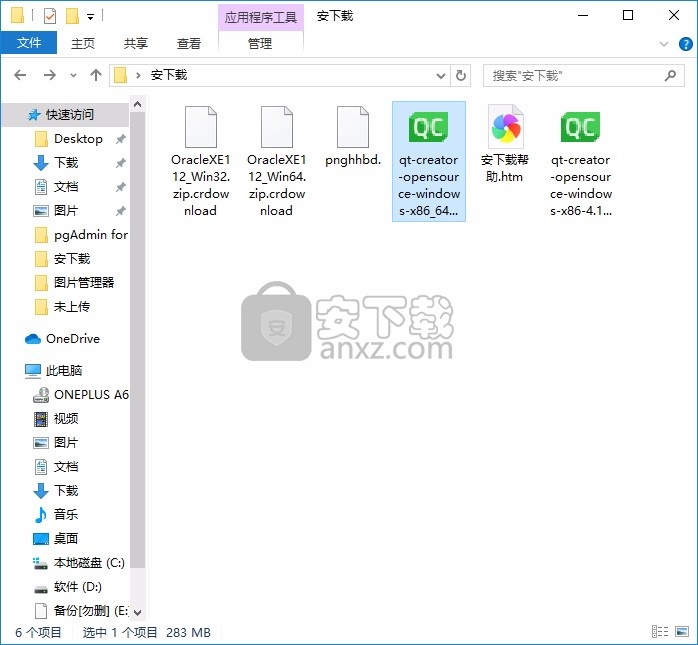Viewport: 698px width, 645px height.
Task: Switch to the 主页 ribbon tab
Action: coord(83,43)
